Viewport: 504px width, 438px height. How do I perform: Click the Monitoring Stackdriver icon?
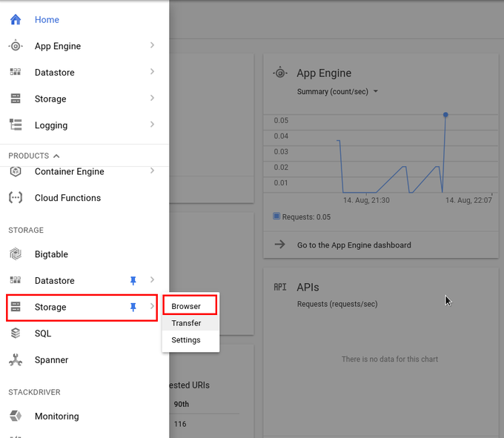coord(16,416)
